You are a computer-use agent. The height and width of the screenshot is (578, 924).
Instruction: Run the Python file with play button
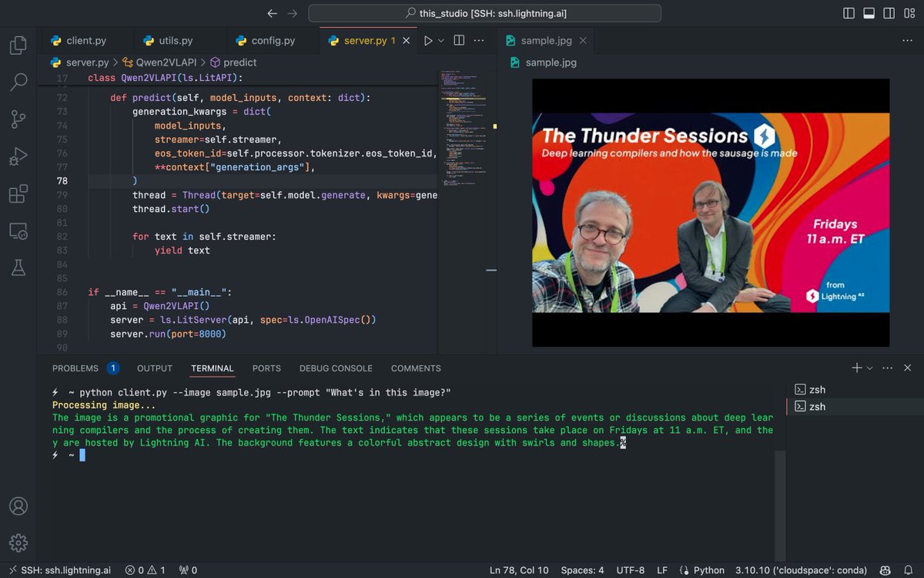pos(427,41)
